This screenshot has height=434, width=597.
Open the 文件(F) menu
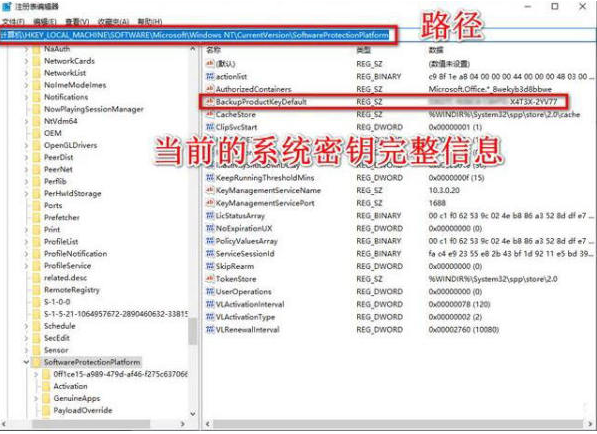click(x=13, y=22)
